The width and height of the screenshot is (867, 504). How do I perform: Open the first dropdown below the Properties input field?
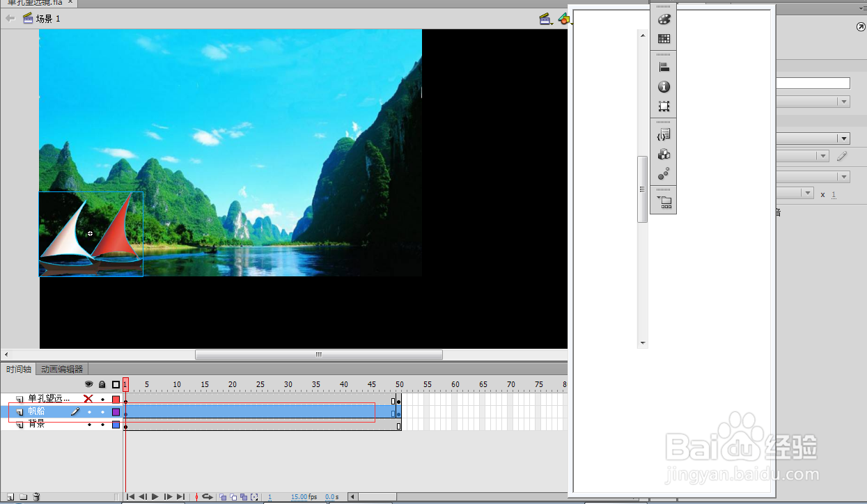click(x=812, y=102)
